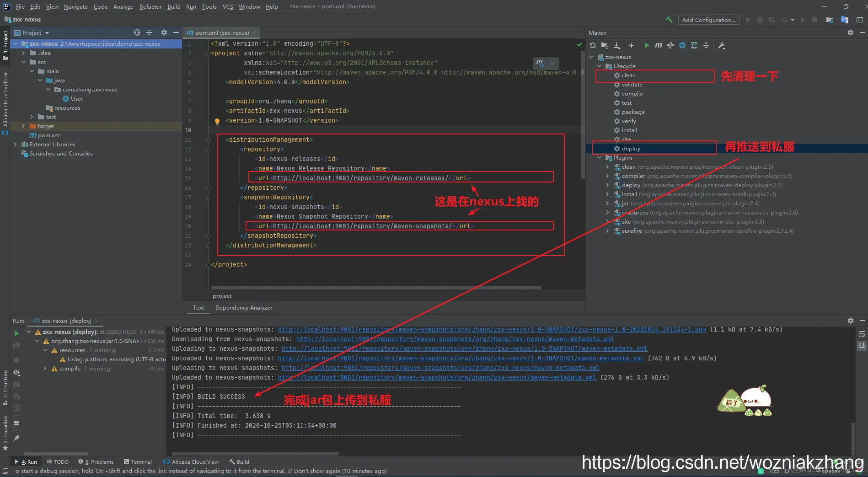This screenshot has width=868, height=477.
Task: Toggle Skip Tests mode in Maven toolbar
Action: click(x=670, y=45)
